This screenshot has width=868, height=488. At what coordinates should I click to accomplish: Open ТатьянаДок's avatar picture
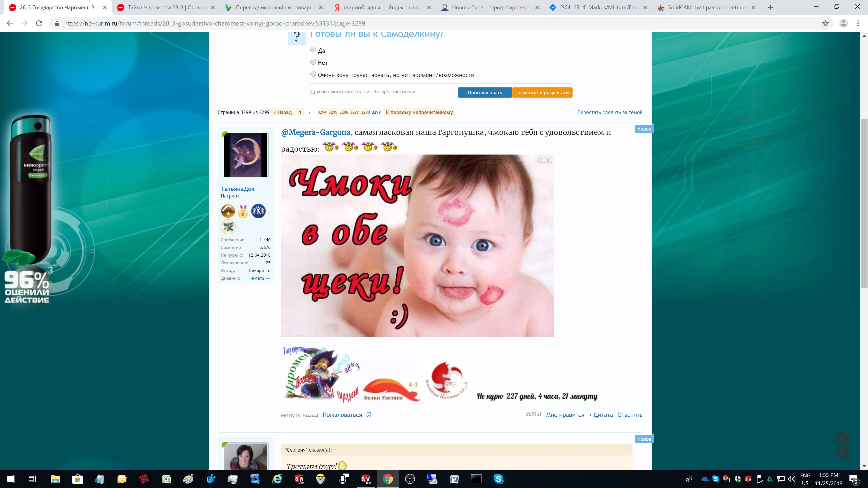click(x=246, y=155)
